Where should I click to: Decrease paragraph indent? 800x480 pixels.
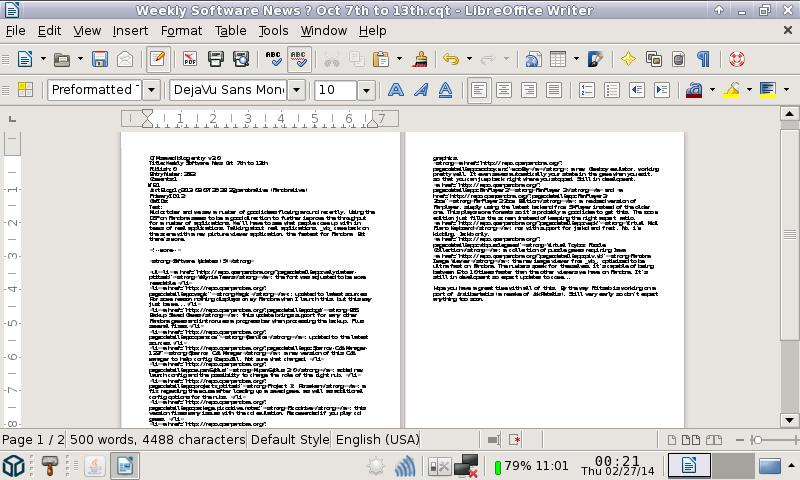point(637,90)
